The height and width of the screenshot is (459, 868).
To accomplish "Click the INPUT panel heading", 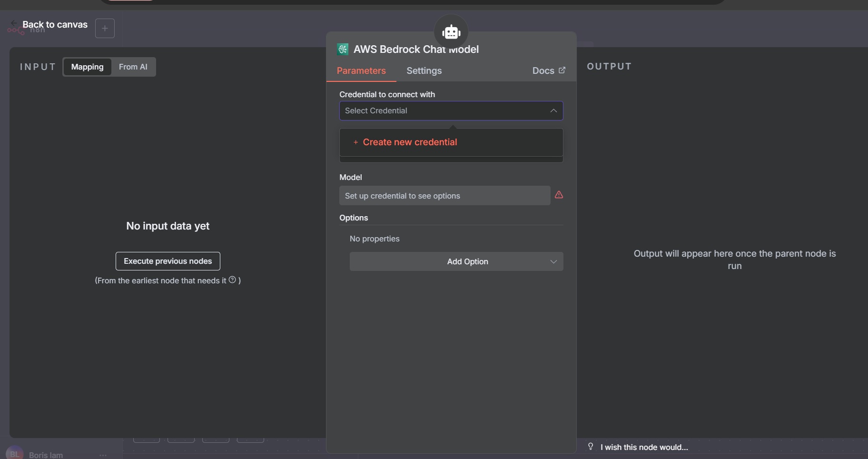I will pos(38,67).
